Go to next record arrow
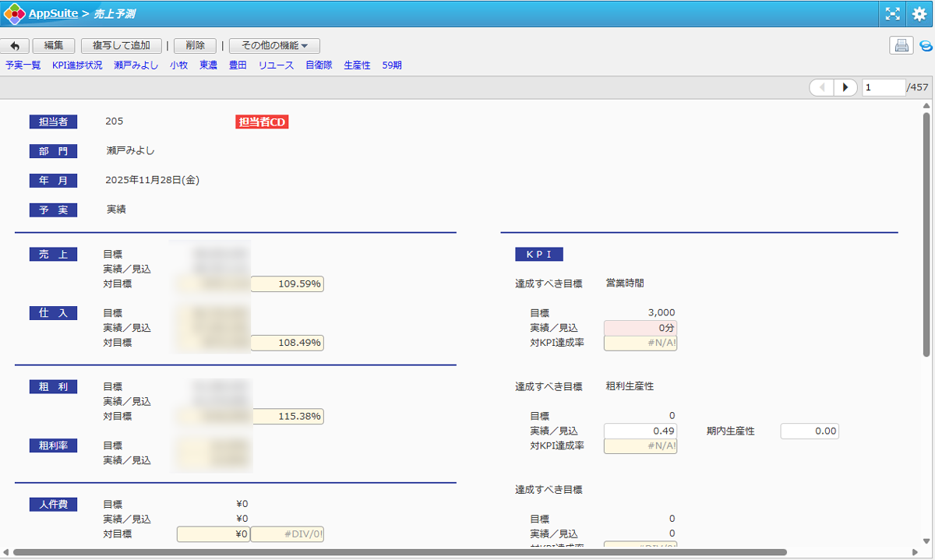The height and width of the screenshot is (560, 935). point(845,87)
